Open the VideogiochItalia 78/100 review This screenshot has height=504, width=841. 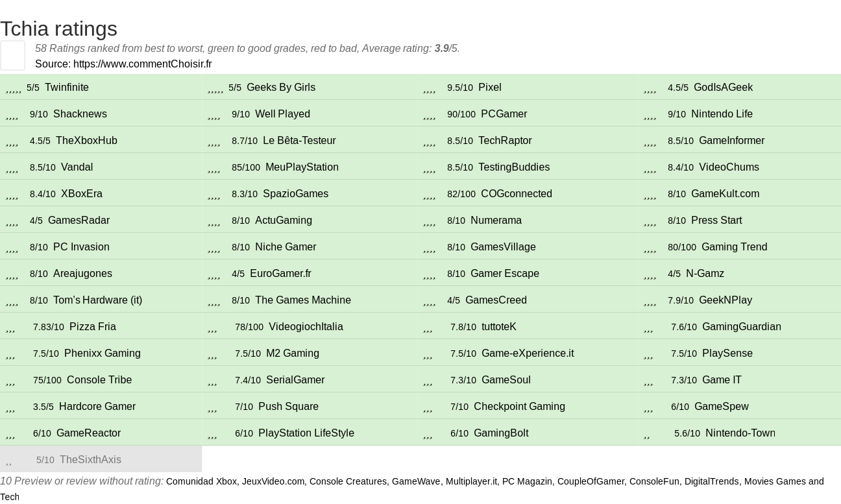(310, 326)
